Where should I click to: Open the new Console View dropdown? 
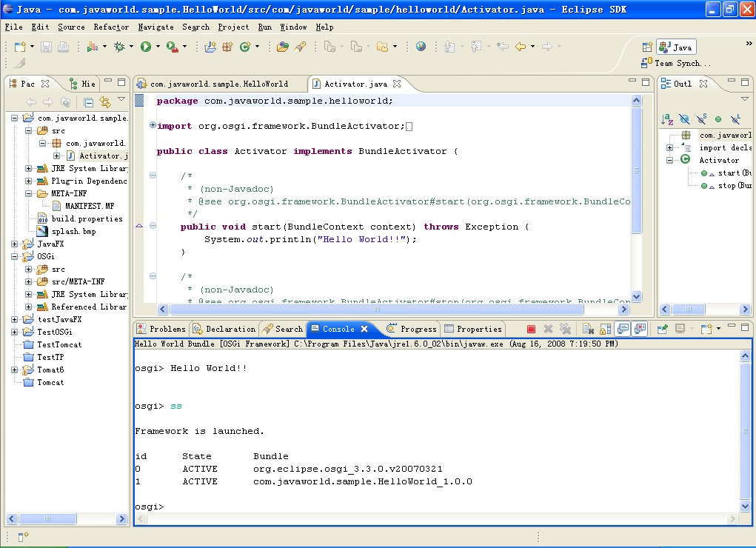[718, 329]
